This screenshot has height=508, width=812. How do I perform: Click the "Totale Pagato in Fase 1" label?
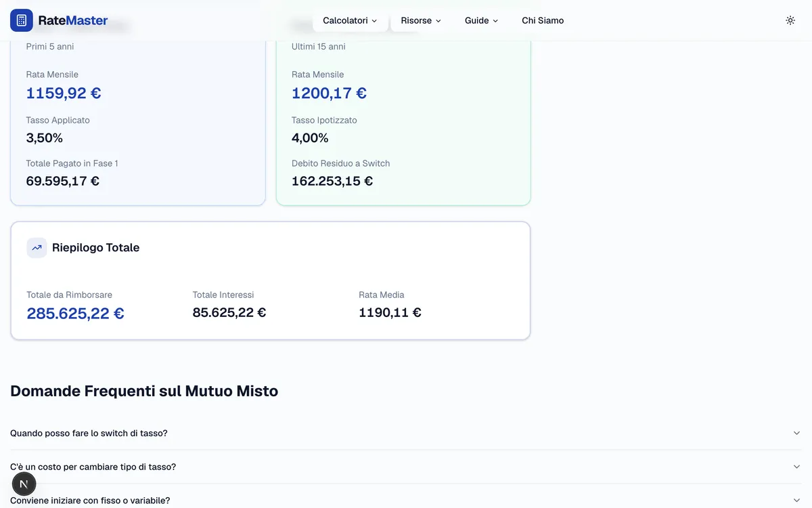click(x=72, y=163)
